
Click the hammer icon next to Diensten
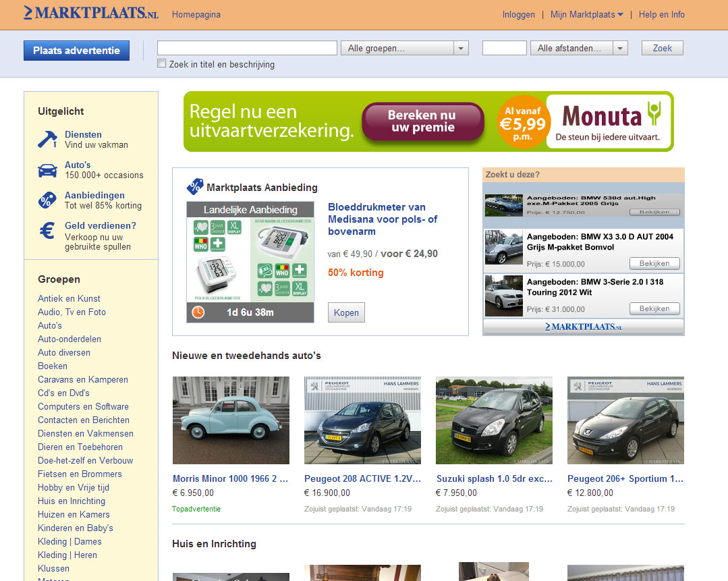coord(47,139)
